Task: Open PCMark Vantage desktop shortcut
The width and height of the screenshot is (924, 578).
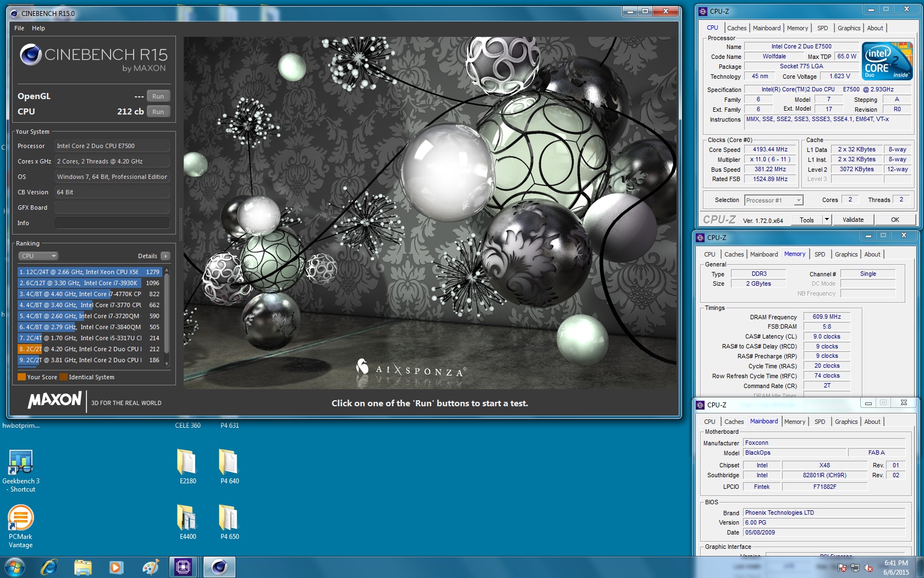Action: coord(20,527)
